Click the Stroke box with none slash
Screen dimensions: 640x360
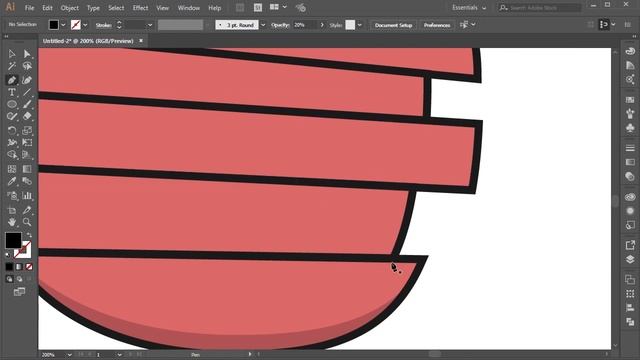click(x=24, y=251)
